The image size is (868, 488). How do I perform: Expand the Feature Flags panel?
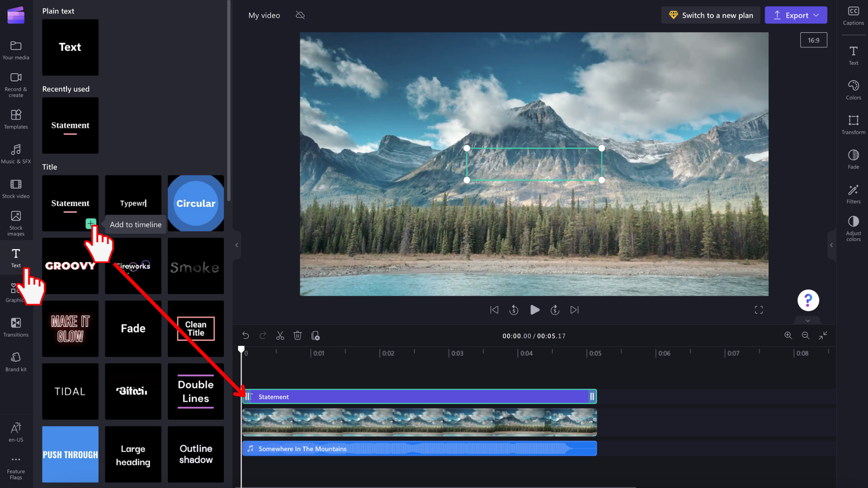click(16, 468)
